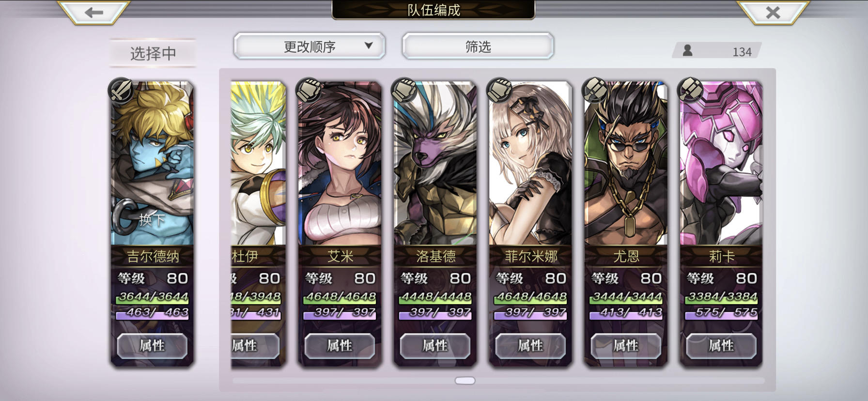868x401 pixels.
Task: Click sword class icon on 吉尔德纳 card
Action: [121, 90]
